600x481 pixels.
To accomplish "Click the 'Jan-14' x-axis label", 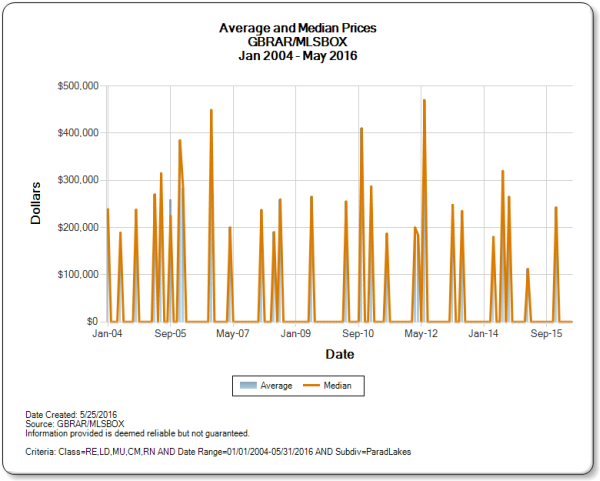I will (483, 334).
